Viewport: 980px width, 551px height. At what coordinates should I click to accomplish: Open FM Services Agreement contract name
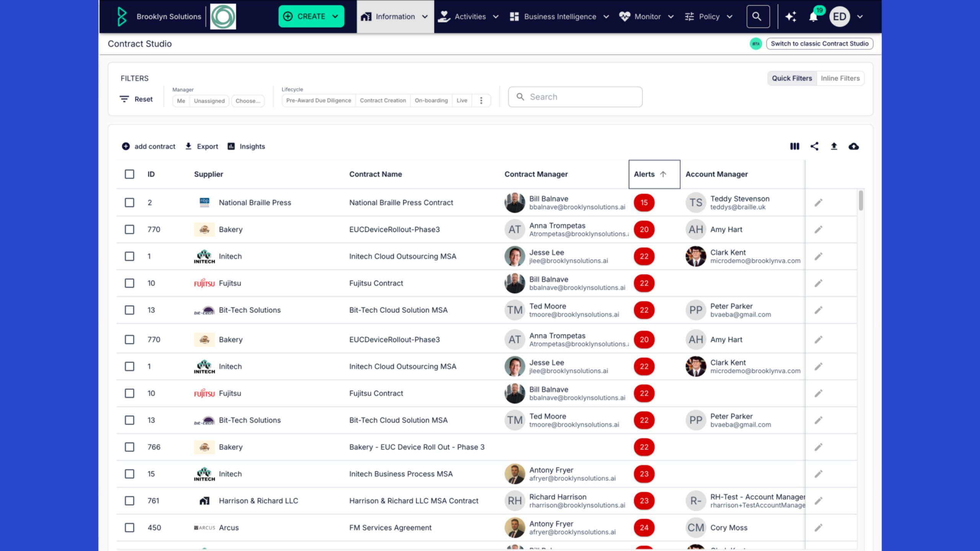click(x=390, y=527)
